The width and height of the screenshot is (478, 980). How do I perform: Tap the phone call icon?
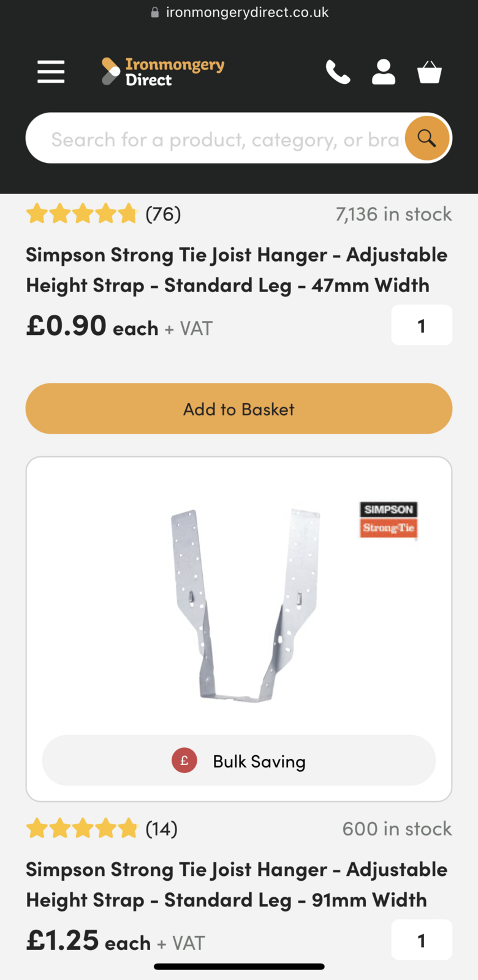pos(338,72)
